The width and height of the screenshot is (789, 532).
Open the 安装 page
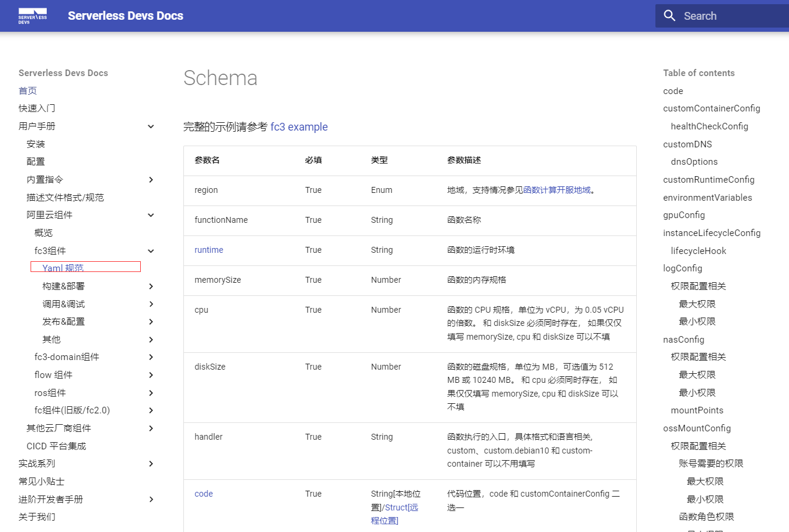[36, 144]
